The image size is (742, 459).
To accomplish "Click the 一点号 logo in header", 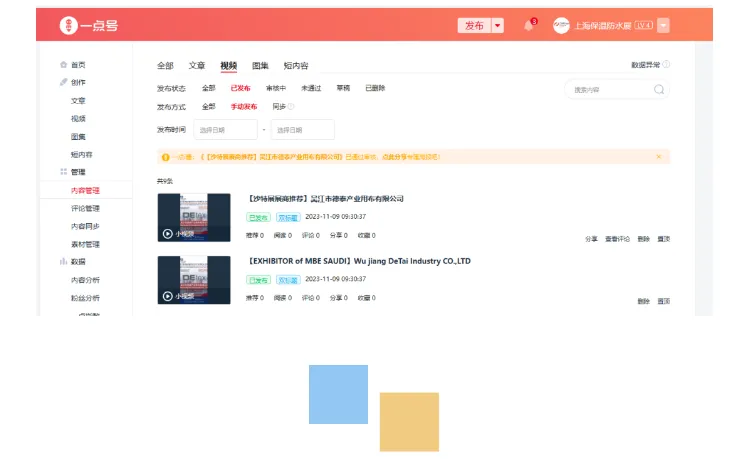I will [88, 25].
